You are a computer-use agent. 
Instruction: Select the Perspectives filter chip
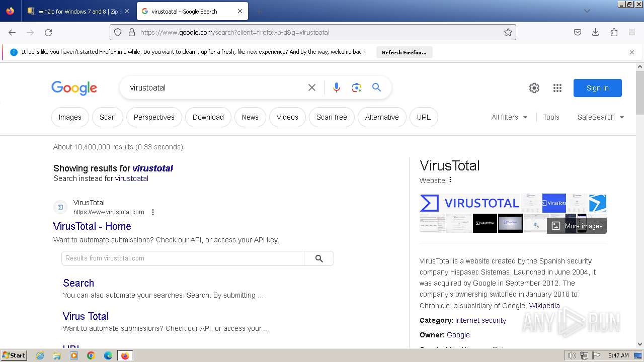[x=154, y=117]
